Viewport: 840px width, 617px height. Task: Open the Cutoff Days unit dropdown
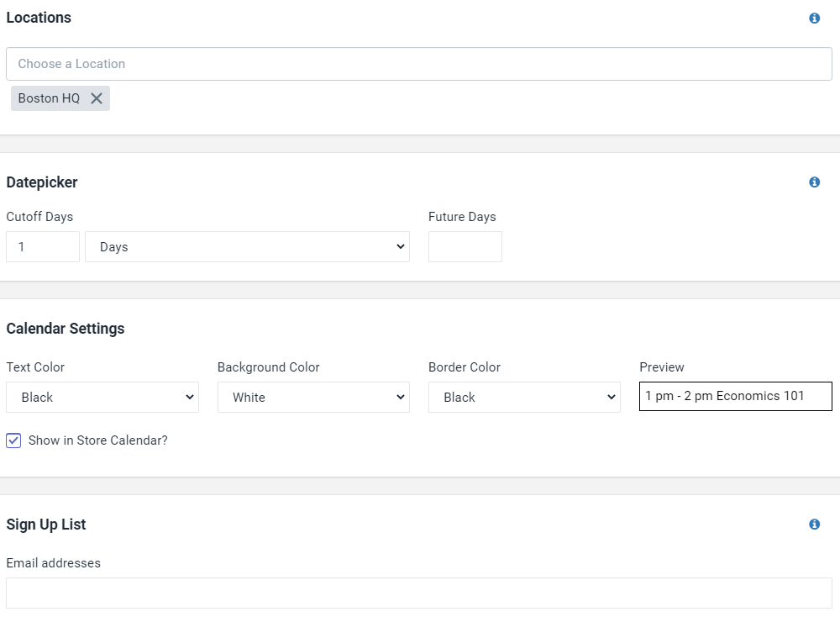[x=248, y=246]
